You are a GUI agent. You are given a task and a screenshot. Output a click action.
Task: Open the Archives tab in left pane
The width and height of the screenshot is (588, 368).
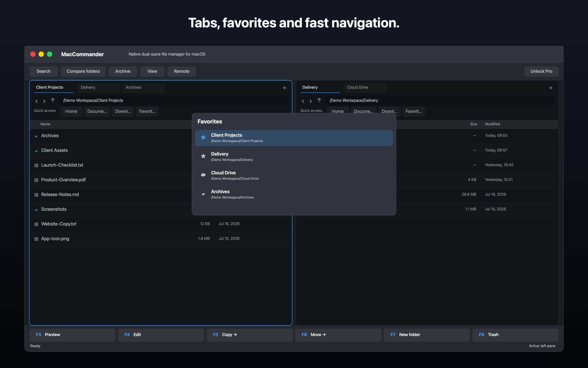pyautogui.click(x=143, y=88)
